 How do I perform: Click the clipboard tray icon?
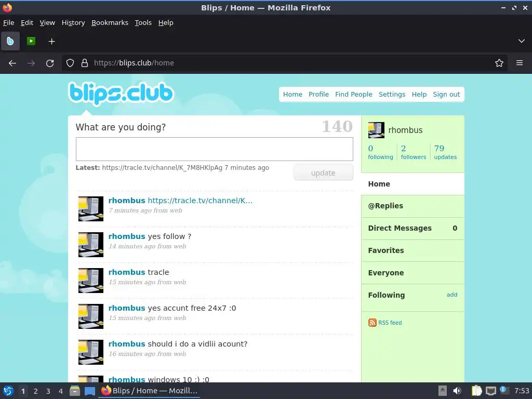click(x=476, y=391)
